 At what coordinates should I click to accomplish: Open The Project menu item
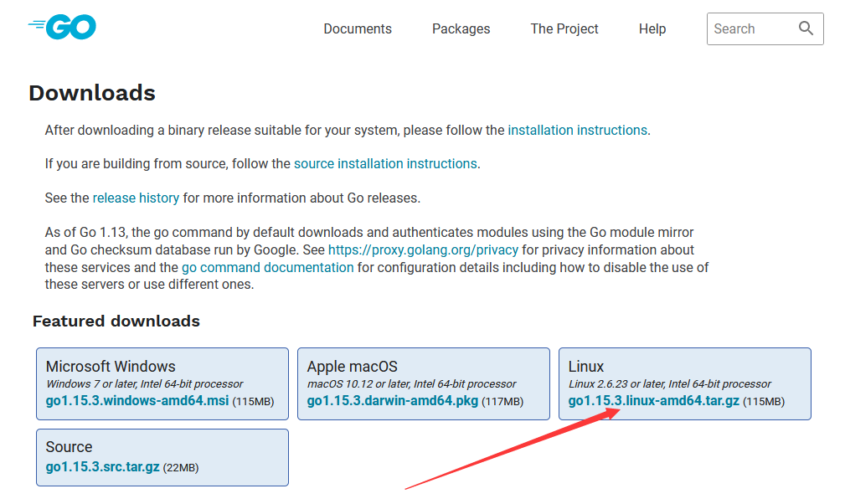point(564,29)
